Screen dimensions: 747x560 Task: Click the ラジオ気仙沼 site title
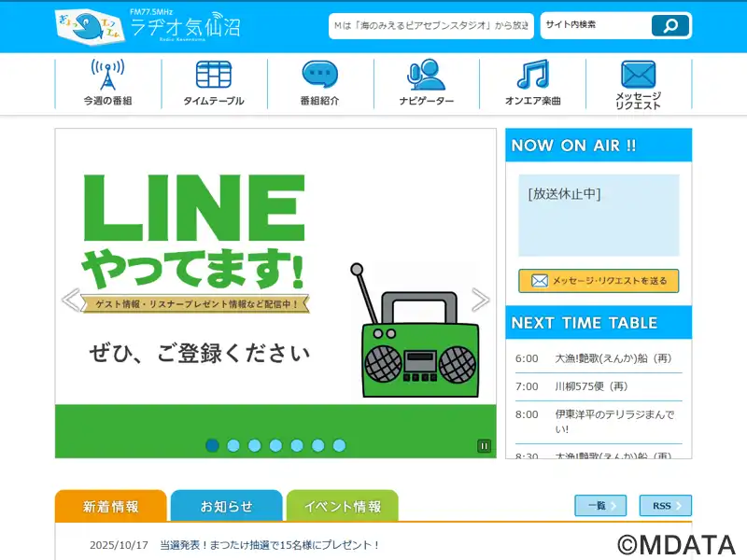(185, 27)
